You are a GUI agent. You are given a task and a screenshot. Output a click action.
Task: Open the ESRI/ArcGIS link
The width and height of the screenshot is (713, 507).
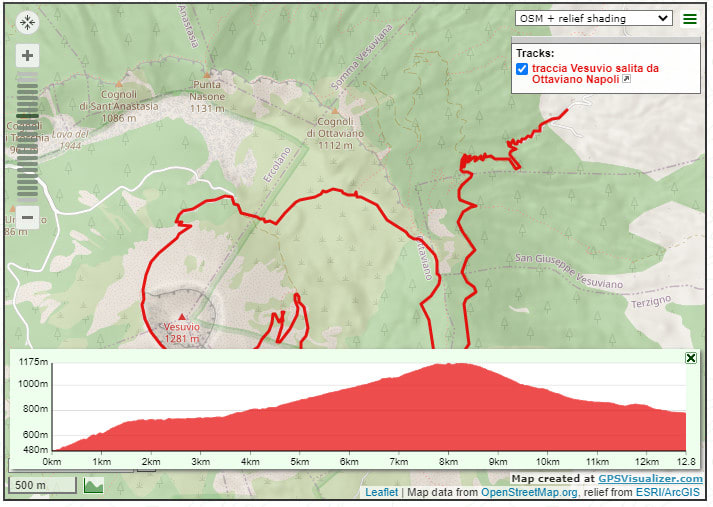668,492
